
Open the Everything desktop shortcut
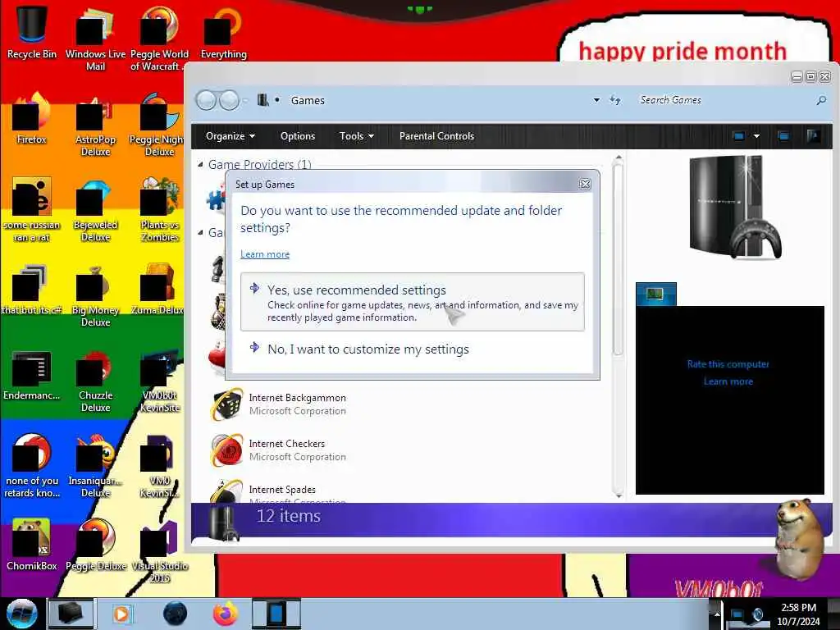coord(223,32)
